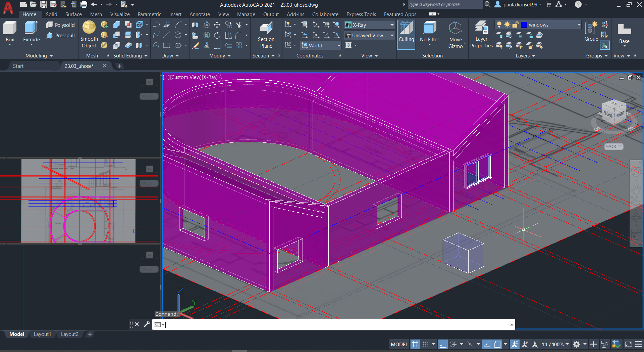
Task: Click the Smooth Object mesh tool
Action: (89, 35)
